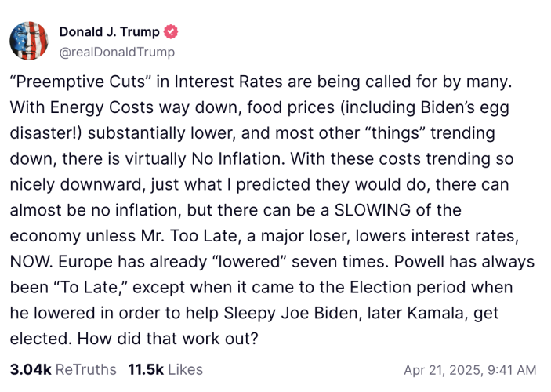Screen dimensions: 551x392
Task: Open the Donald J. Trump display name
Action: (109, 32)
